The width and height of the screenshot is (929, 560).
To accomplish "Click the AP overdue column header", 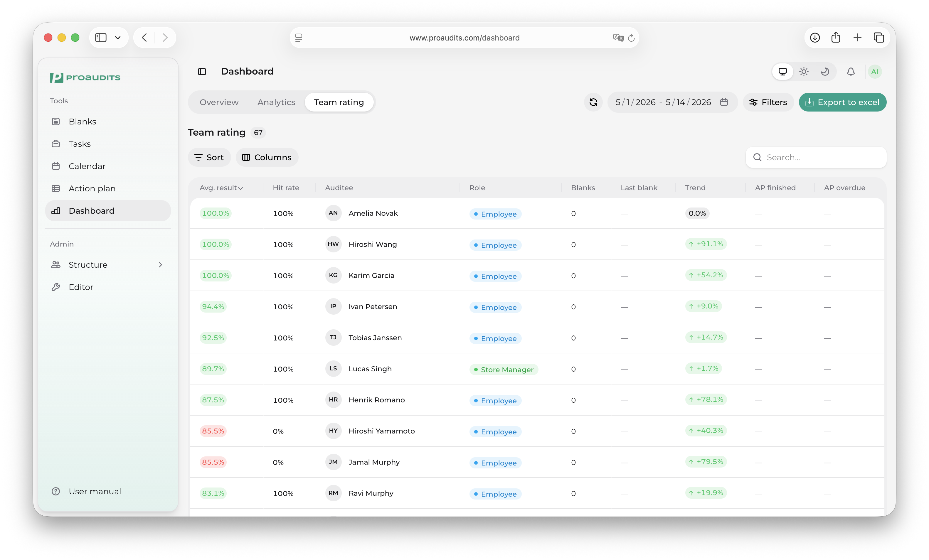I will click(x=844, y=188).
